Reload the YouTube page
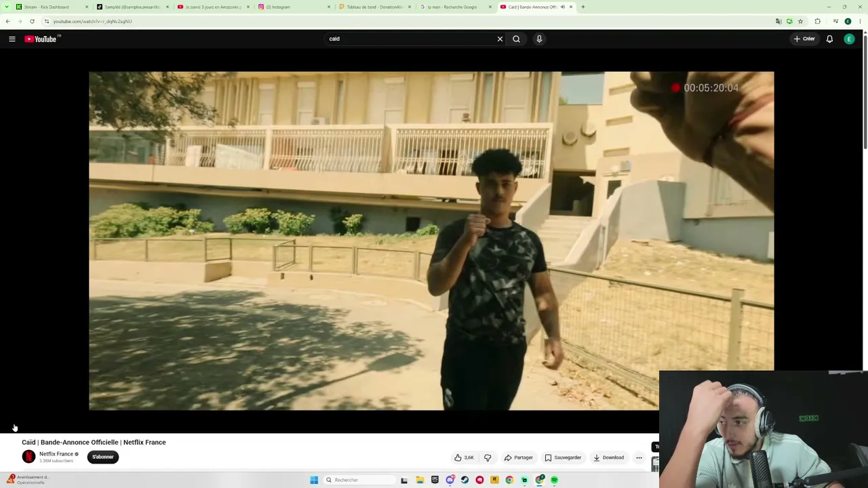 click(32, 21)
